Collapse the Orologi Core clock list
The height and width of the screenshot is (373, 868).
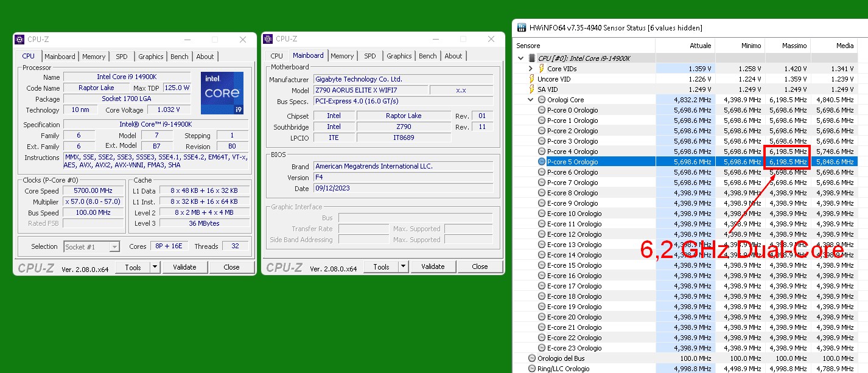(531, 100)
